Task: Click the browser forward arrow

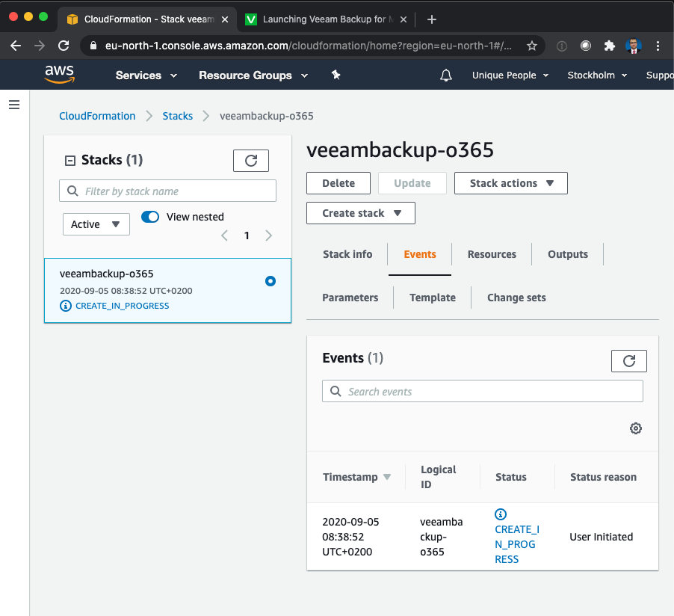Action: coord(40,46)
